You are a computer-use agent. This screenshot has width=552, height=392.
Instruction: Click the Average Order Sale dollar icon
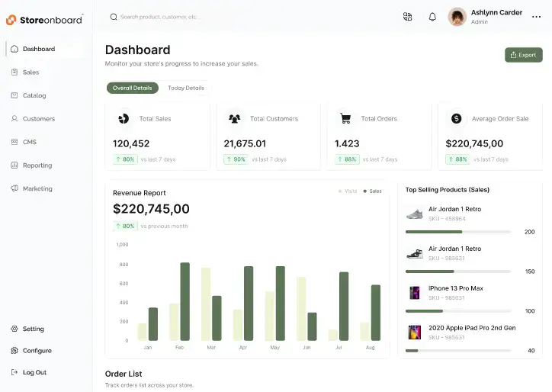tap(456, 119)
